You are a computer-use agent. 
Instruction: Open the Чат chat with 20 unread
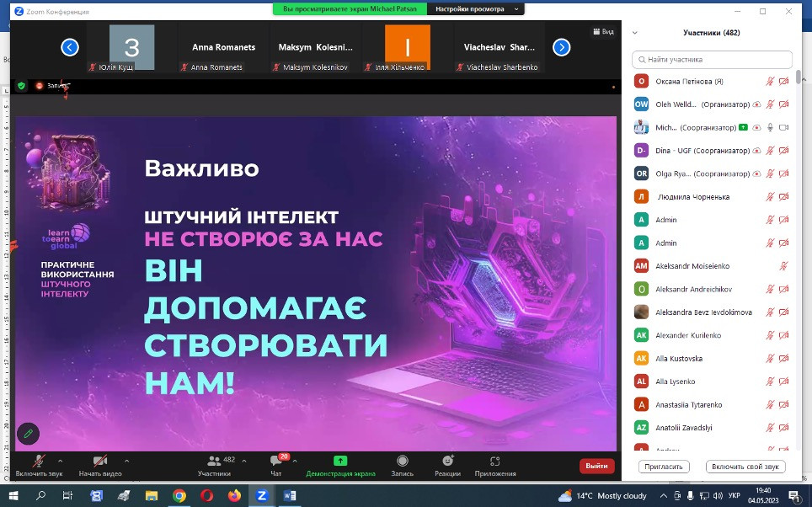click(276, 465)
